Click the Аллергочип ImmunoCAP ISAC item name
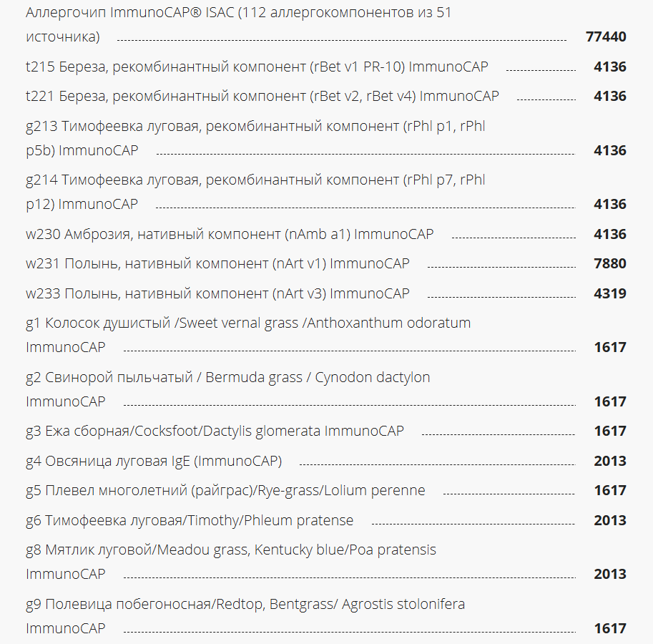The width and height of the screenshot is (653, 644). [x=238, y=13]
